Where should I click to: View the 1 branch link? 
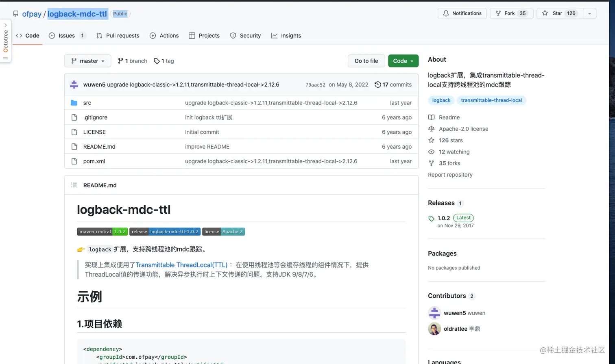point(133,61)
